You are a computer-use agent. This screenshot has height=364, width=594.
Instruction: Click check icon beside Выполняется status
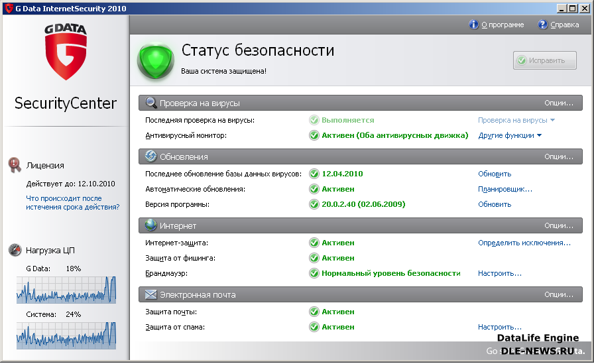(314, 120)
